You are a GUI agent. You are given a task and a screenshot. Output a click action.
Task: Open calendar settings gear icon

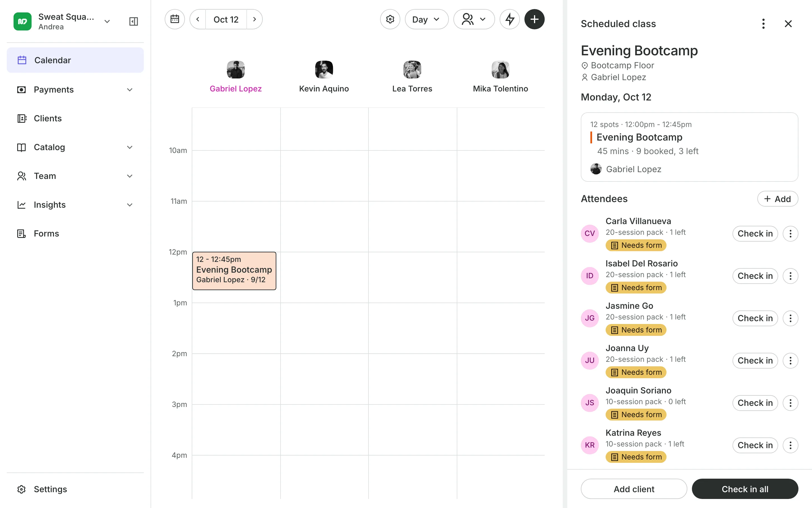pos(390,19)
